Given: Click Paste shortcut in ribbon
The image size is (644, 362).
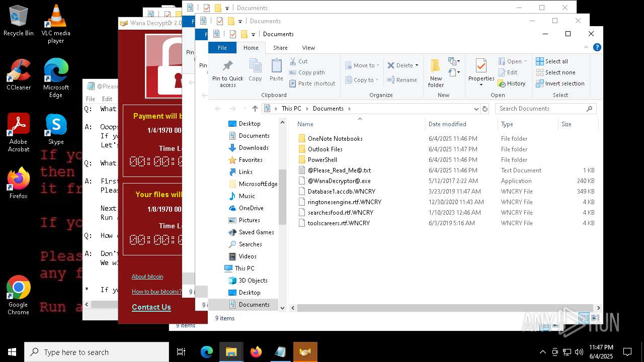Looking at the screenshot, I should pyautogui.click(x=312, y=83).
